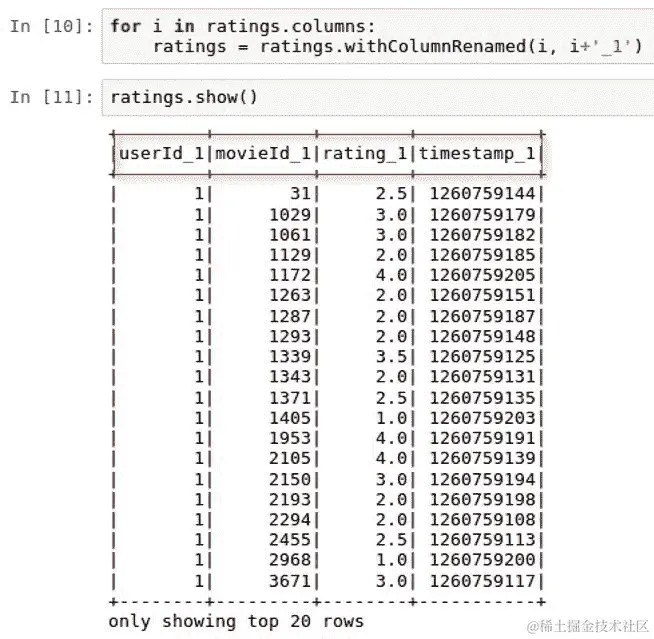Focus the ratings.show() code cell
Image resolution: width=654 pixels, height=639 pixels.
377,98
